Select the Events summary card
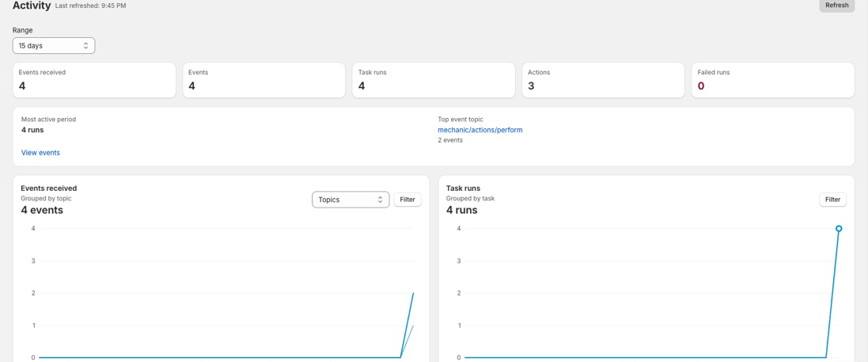The image size is (868, 362). [264, 80]
